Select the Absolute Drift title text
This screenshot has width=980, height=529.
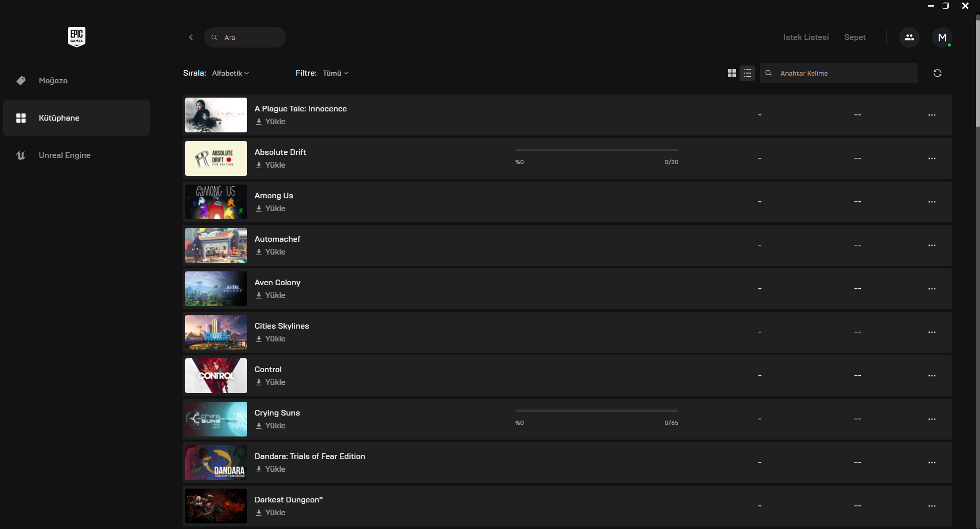pos(280,152)
